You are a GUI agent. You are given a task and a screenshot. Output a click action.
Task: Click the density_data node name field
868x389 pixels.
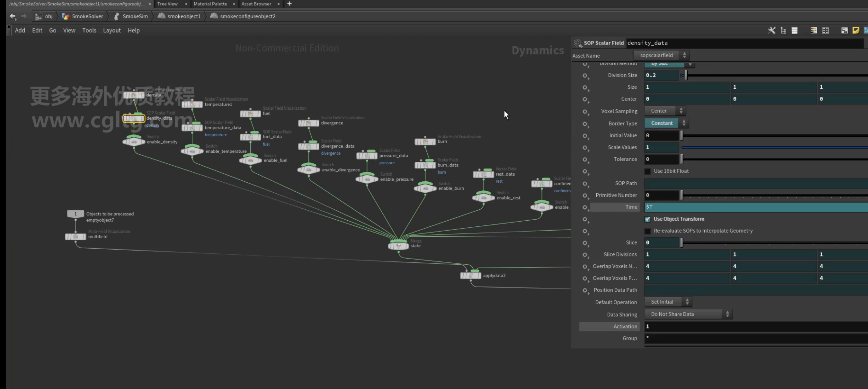click(745, 43)
